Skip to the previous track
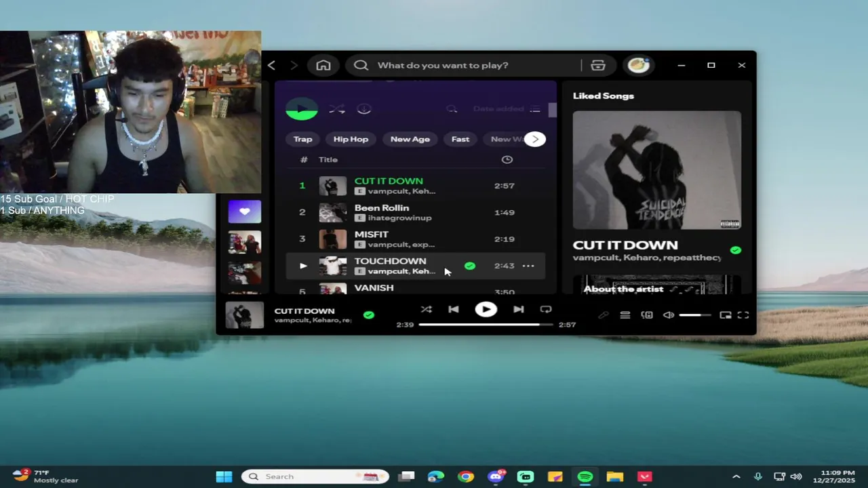Image resolution: width=868 pixels, height=488 pixels. click(x=454, y=309)
